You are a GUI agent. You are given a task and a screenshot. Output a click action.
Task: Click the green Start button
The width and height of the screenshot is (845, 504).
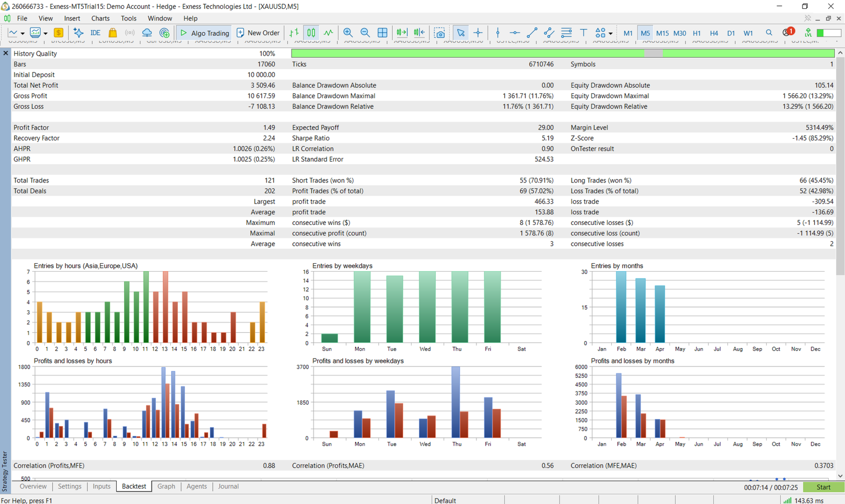[x=824, y=487]
